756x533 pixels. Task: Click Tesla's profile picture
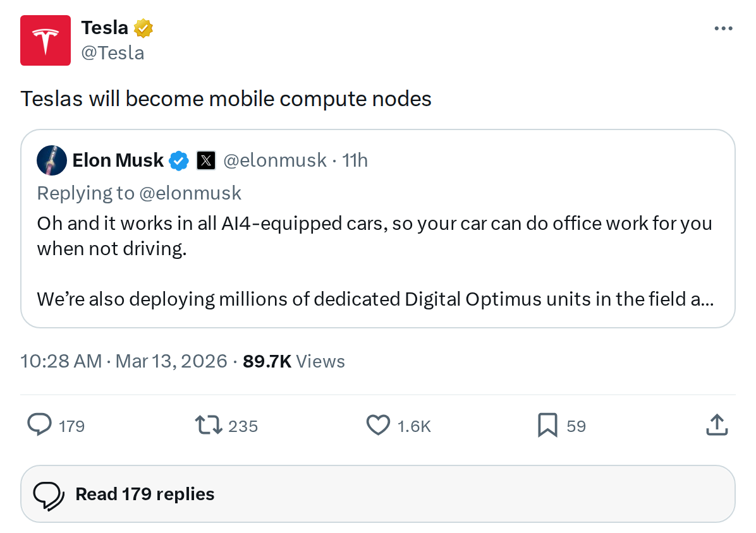(x=45, y=40)
